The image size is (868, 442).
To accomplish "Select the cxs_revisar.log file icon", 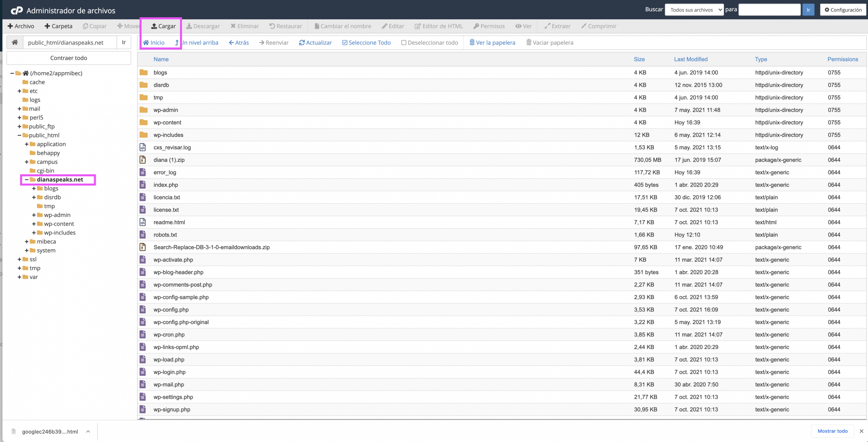I will pyautogui.click(x=143, y=147).
